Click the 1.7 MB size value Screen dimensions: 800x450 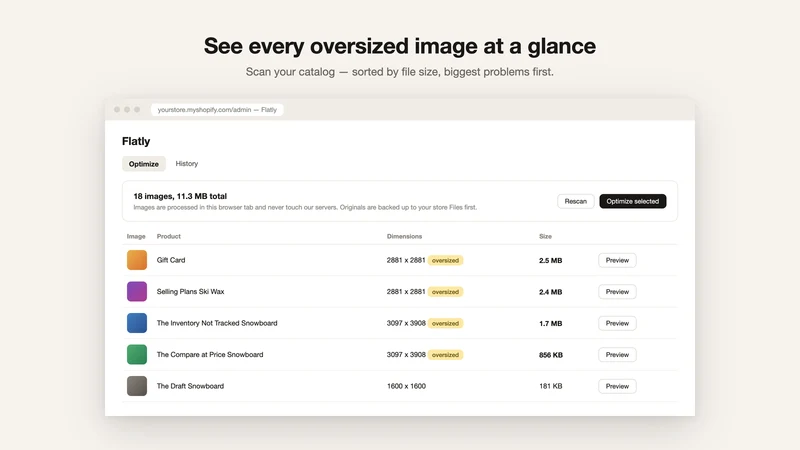pos(551,323)
